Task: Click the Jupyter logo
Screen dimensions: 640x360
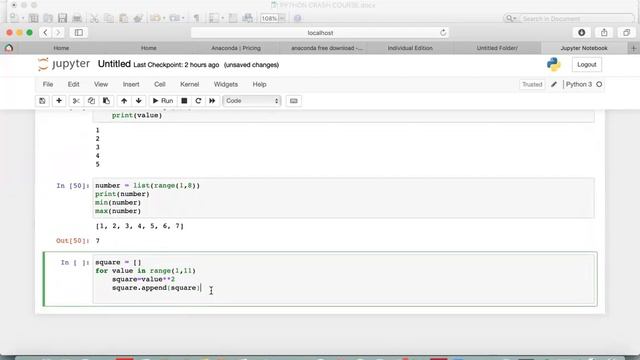Action: coord(64,64)
